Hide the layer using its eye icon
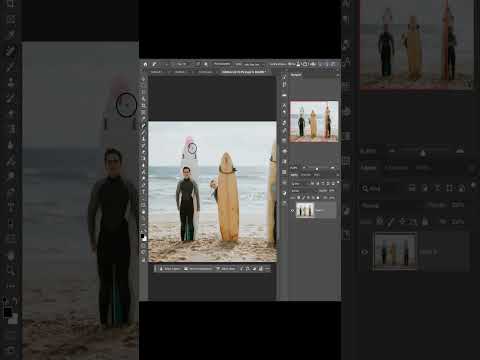Image resolution: width=480 pixels, height=360 pixels. click(293, 211)
